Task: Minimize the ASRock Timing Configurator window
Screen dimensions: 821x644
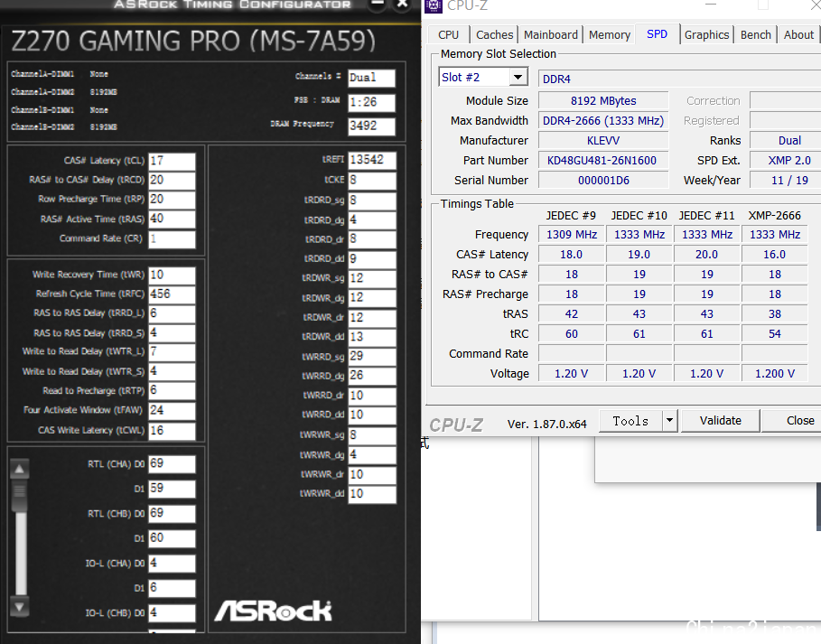Action: pyautogui.click(x=376, y=5)
